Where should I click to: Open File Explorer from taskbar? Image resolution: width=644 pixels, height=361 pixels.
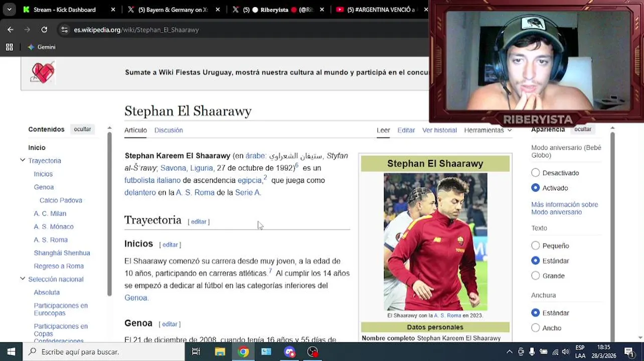point(220,351)
